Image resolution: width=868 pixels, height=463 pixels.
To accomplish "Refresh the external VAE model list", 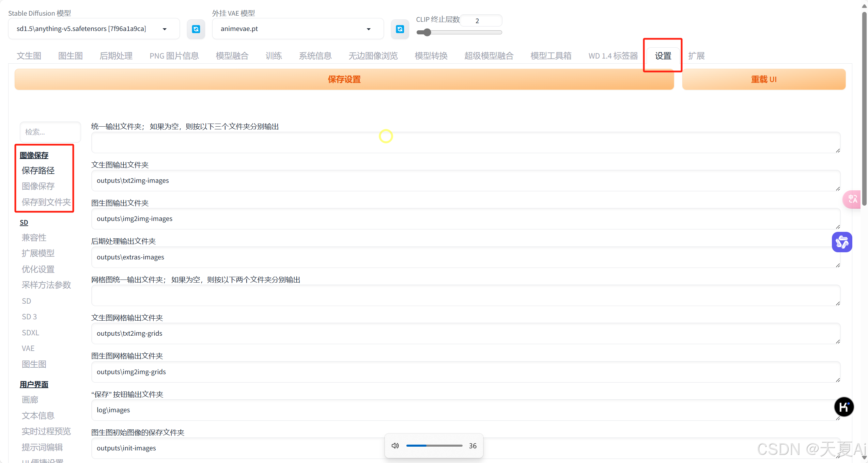I will click(400, 29).
